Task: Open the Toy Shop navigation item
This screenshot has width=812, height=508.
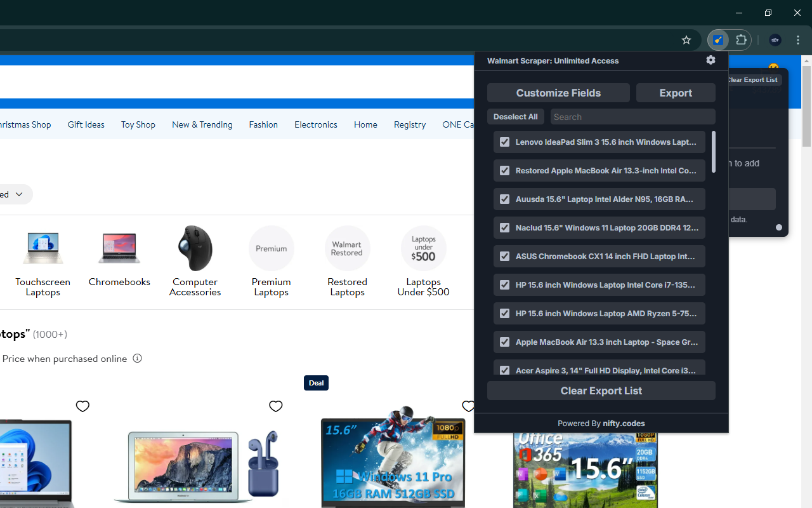Action: [138, 124]
